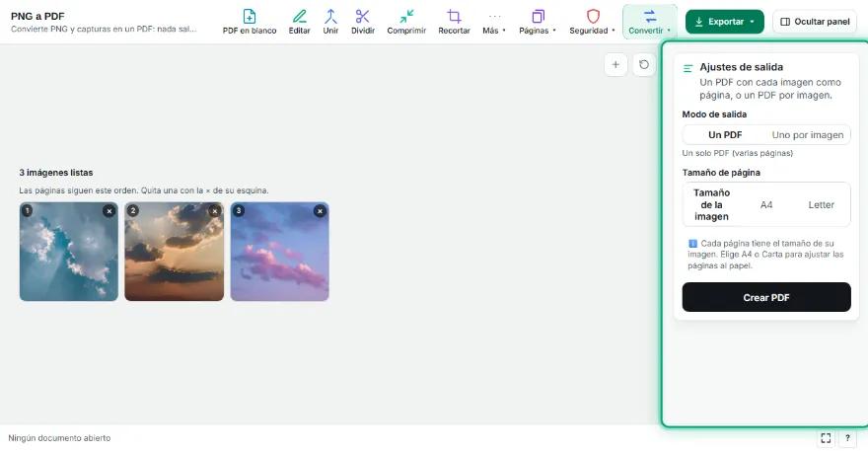Open the Seguridad dropdown
This screenshot has height=451, width=868.
pyautogui.click(x=592, y=22)
